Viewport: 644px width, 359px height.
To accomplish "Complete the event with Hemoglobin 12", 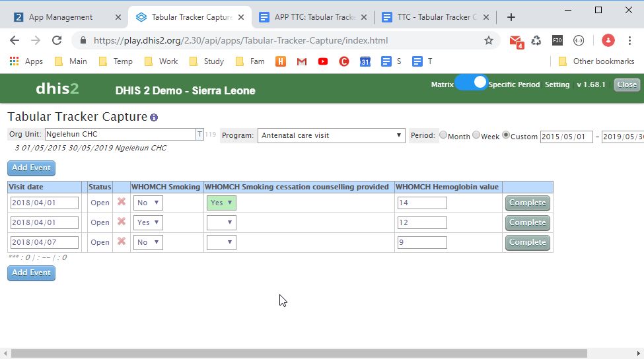I will tap(527, 222).
